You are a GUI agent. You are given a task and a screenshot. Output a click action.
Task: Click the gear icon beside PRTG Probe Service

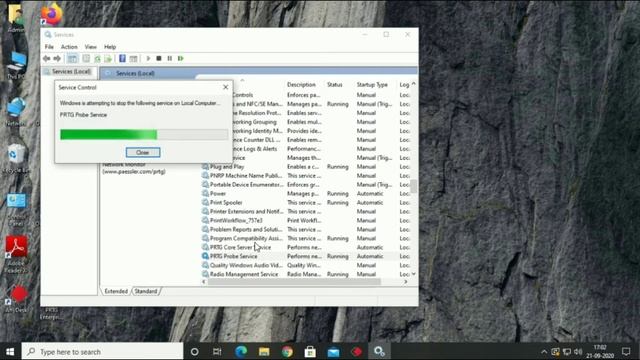click(x=205, y=256)
